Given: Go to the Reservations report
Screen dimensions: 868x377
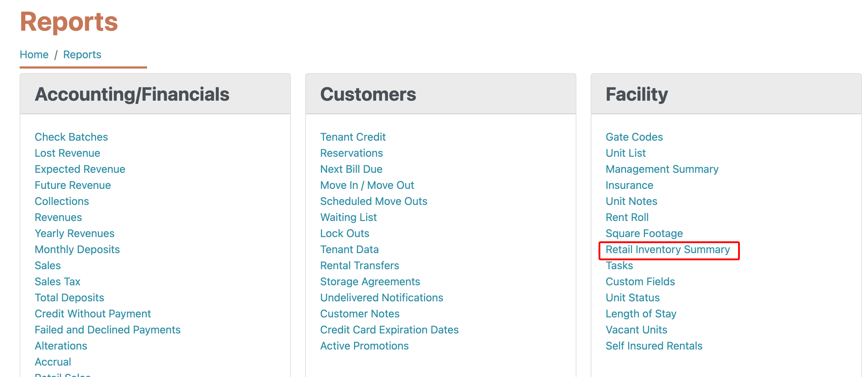Looking at the screenshot, I should 351,153.
